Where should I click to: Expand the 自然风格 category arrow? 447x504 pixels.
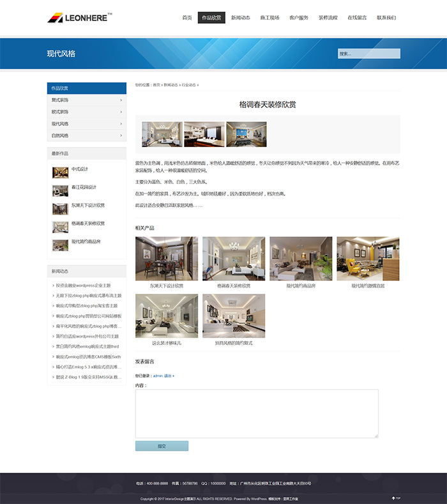(x=121, y=135)
